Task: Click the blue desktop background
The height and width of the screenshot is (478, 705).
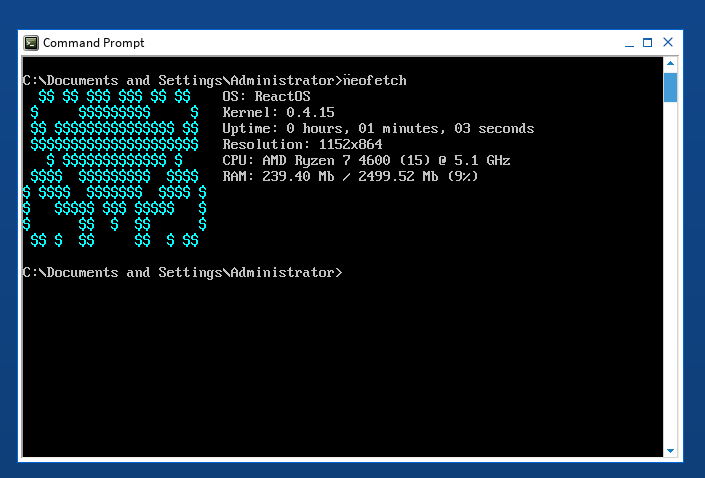Action: [692, 250]
